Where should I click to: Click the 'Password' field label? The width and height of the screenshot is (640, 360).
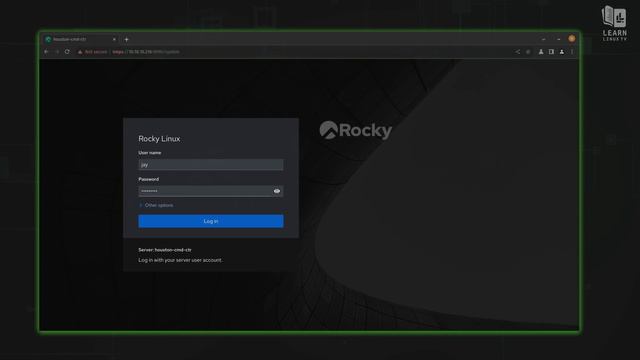[149, 179]
